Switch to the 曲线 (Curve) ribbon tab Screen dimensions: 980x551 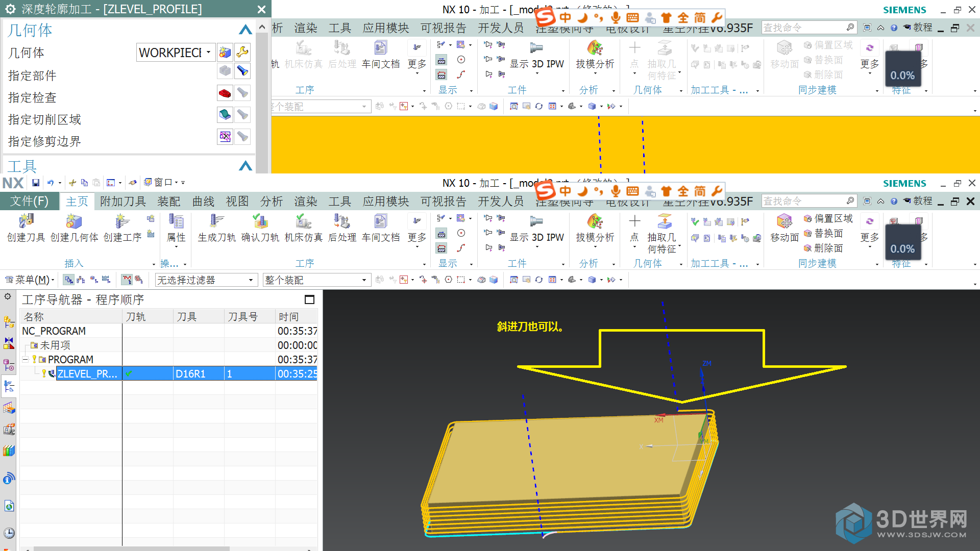click(203, 202)
